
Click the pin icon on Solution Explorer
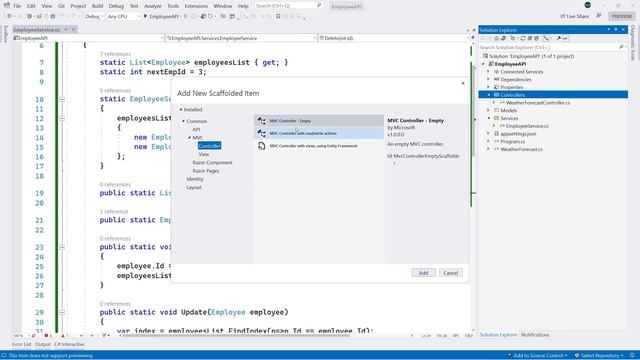pyautogui.click(x=616, y=30)
